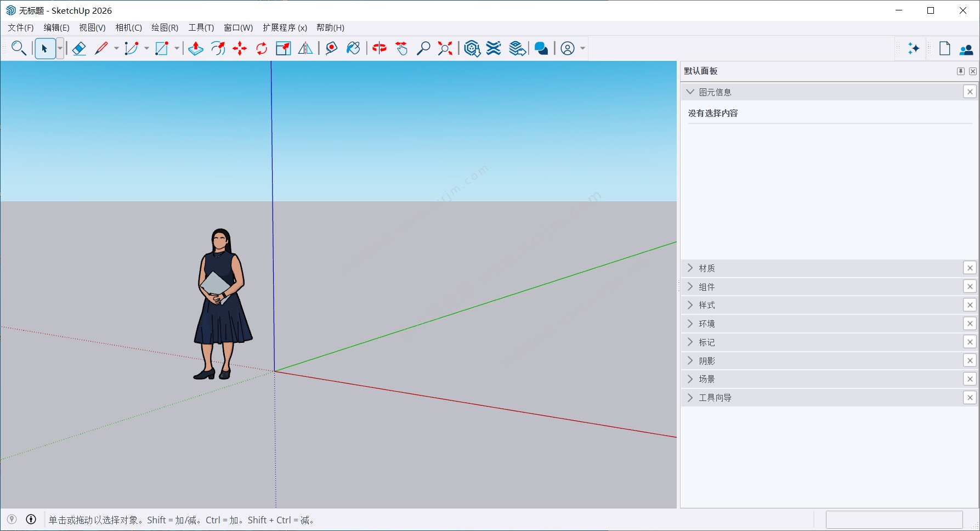Click the measurement input field bottom right
This screenshot has height=531, width=980.
[894, 519]
